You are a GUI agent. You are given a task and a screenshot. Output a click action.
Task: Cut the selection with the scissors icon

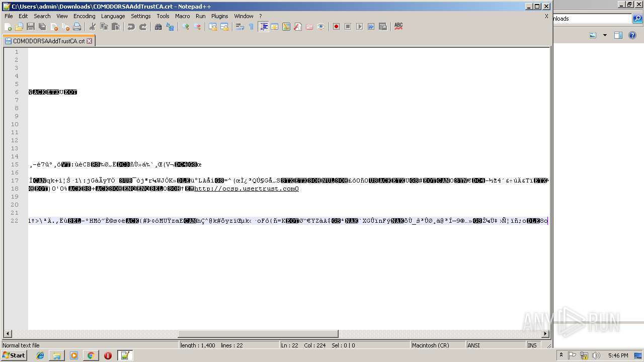(93, 27)
